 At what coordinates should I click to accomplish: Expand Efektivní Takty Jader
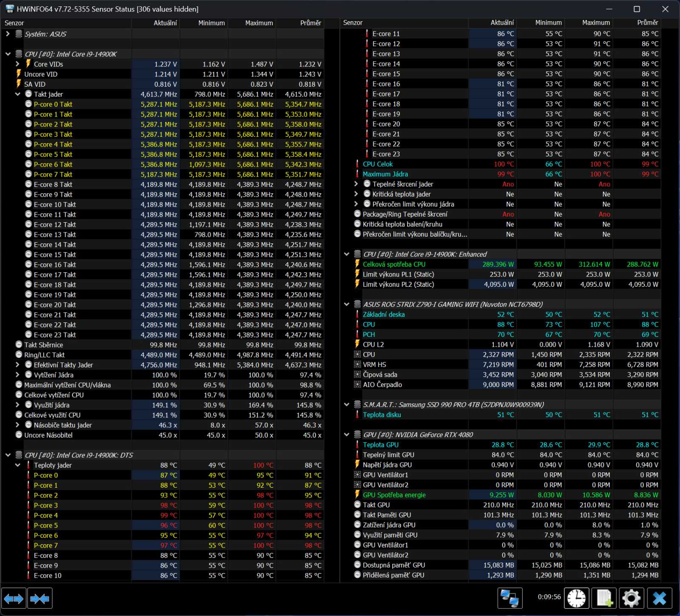tap(17, 365)
